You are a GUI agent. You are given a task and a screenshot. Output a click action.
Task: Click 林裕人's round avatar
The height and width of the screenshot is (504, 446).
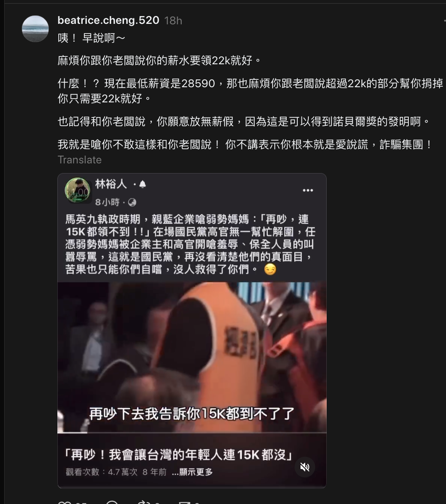point(78,190)
